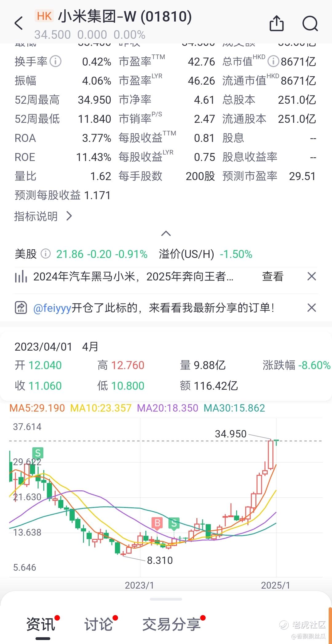Tap the 34.950 high price label
The image size is (332, 644).
(231, 434)
